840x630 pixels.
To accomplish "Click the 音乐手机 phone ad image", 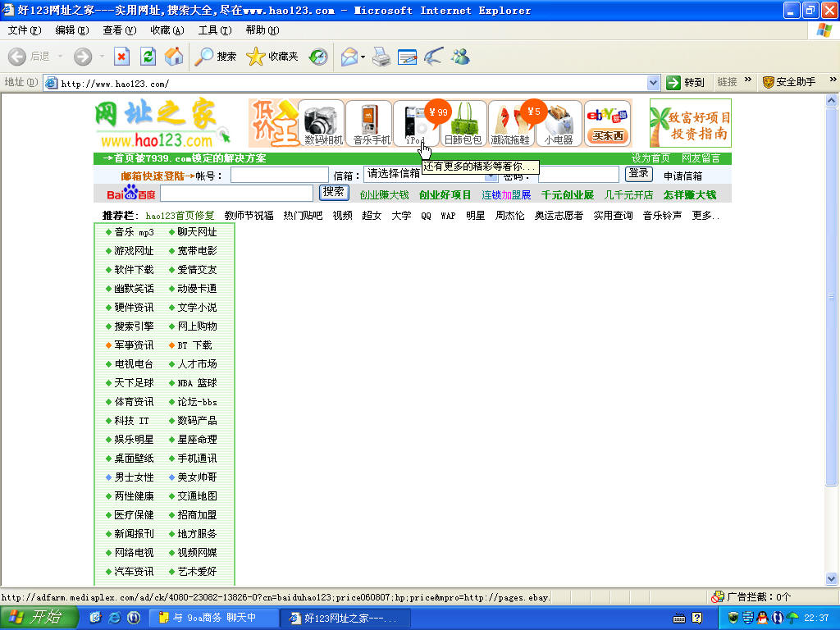I will pyautogui.click(x=370, y=124).
